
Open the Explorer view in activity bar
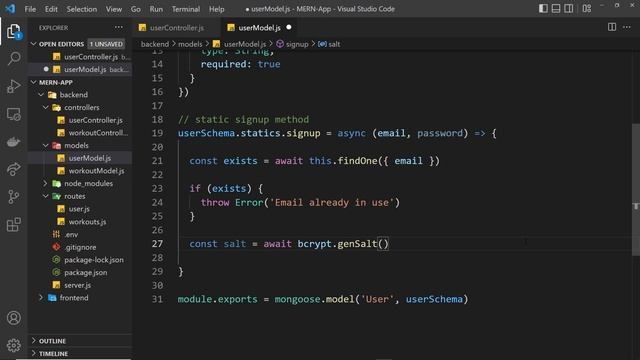click(13, 31)
